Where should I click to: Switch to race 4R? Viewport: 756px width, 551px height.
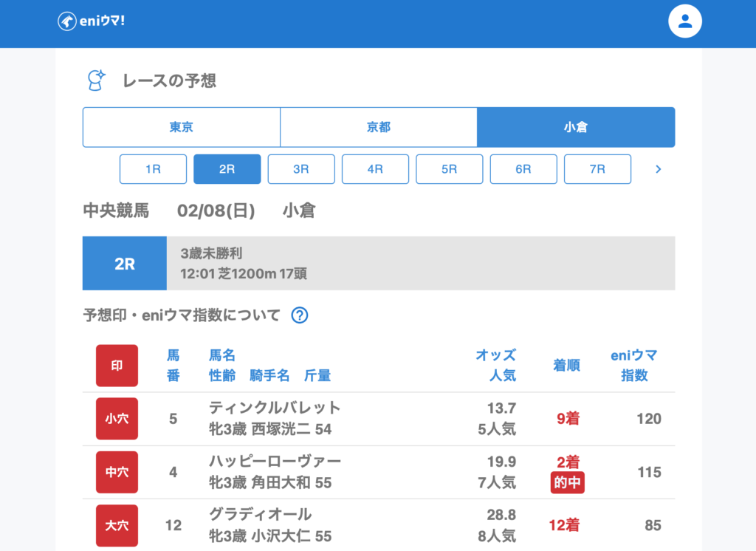(x=375, y=169)
